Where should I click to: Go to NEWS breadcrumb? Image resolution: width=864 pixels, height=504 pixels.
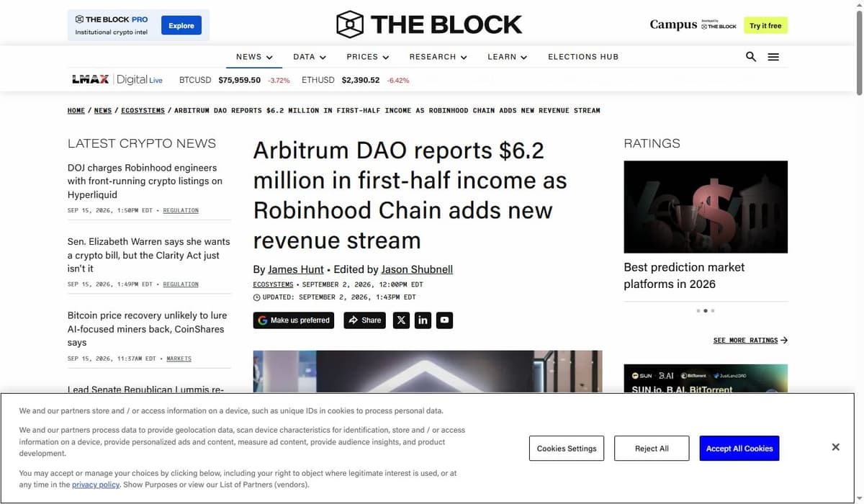coord(103,110)
